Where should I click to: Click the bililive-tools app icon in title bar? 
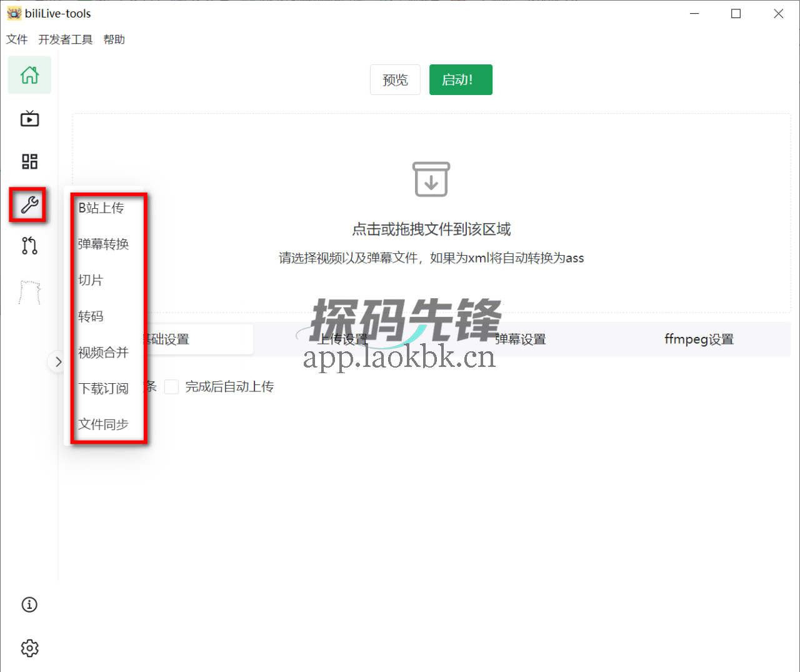tap(14, 13)
